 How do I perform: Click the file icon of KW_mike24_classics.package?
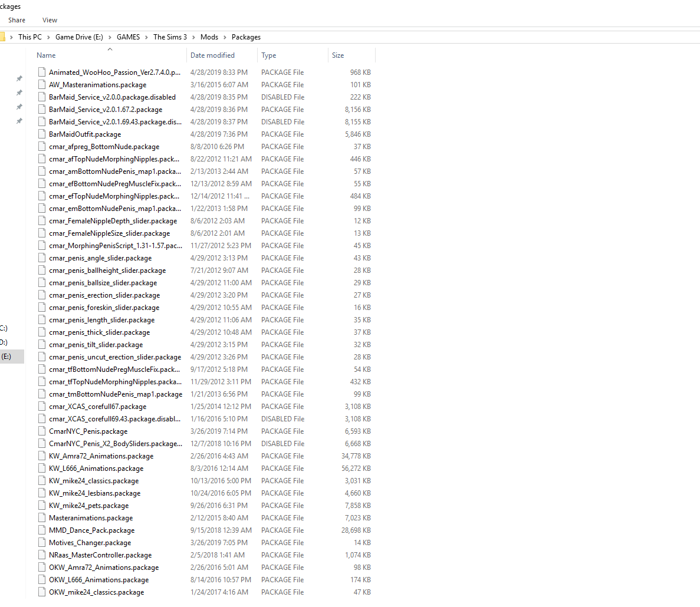(x=41, y=480)
